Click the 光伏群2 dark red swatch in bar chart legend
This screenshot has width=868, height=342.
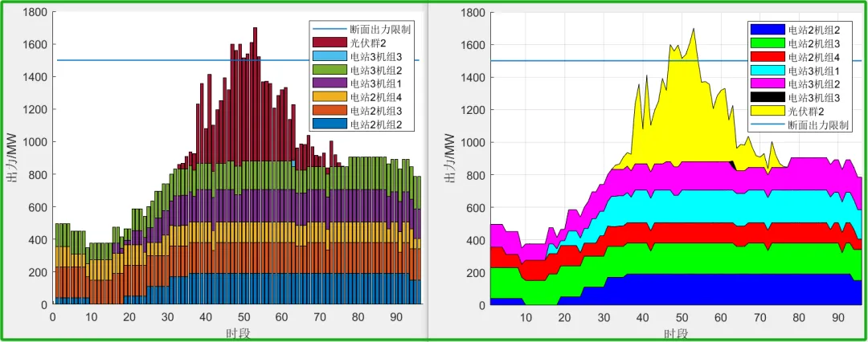pos(329,42)
